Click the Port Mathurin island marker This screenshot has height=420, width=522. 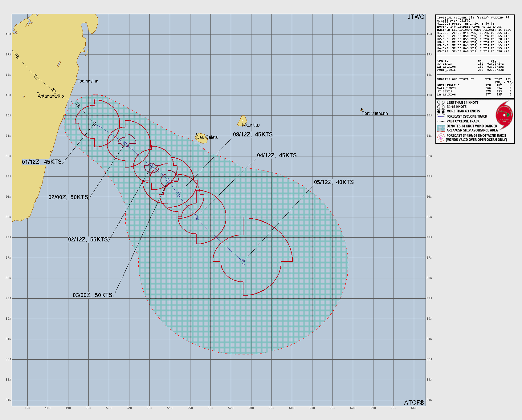pos(361,109)
